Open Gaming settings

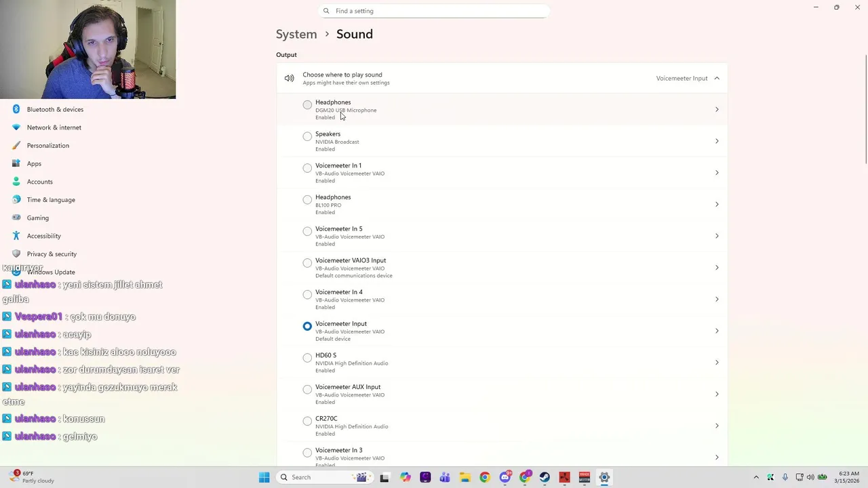pos(37,218)
